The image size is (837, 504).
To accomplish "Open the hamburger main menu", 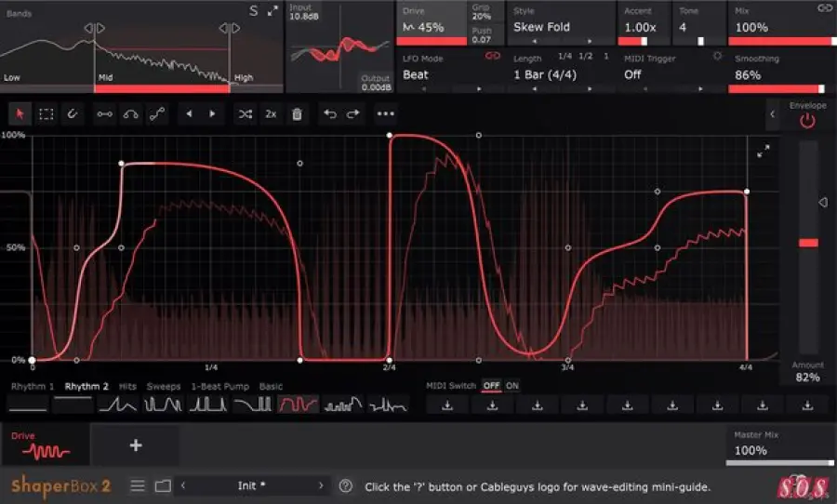I will (x=138, y=485).
